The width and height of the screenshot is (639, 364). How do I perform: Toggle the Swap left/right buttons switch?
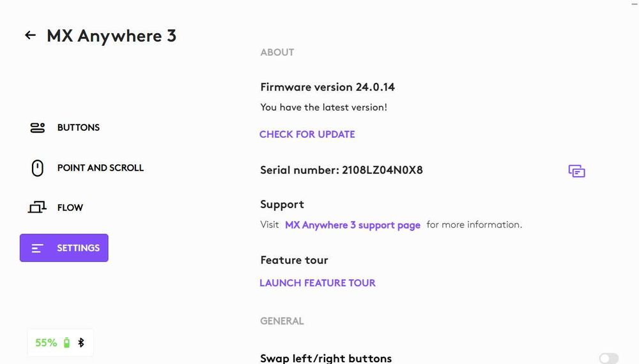point(608,359)
